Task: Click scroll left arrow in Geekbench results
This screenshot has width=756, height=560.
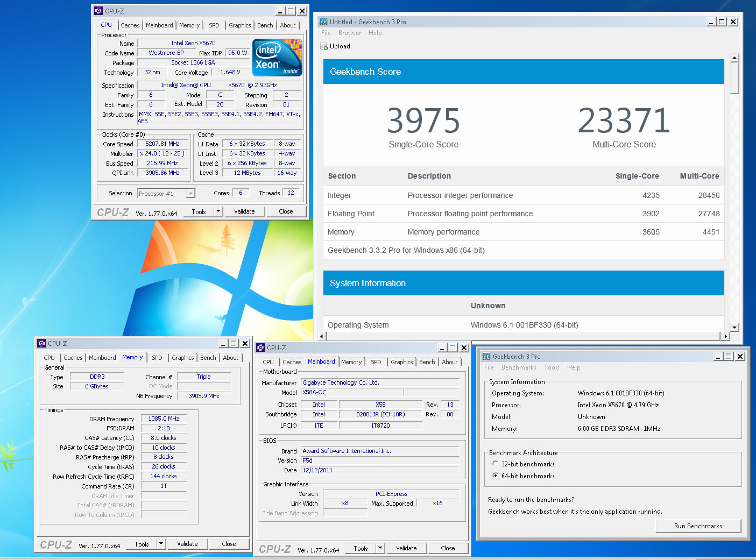Action: pyautogui.click(x=322, y=336)
